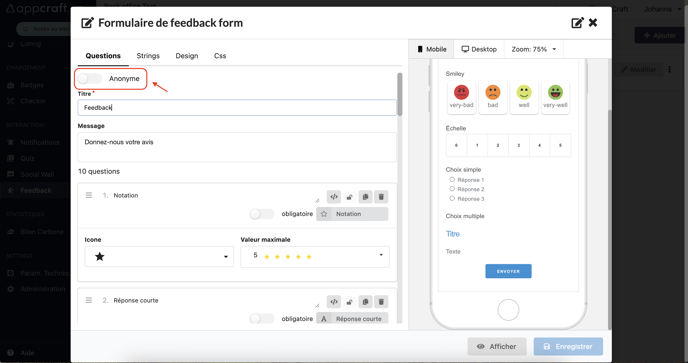Open Checkin in the sidebar

[26, 101]
